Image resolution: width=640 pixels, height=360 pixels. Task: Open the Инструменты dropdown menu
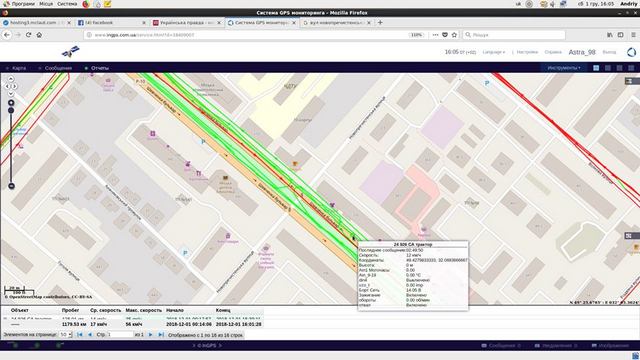click(564, 68)
